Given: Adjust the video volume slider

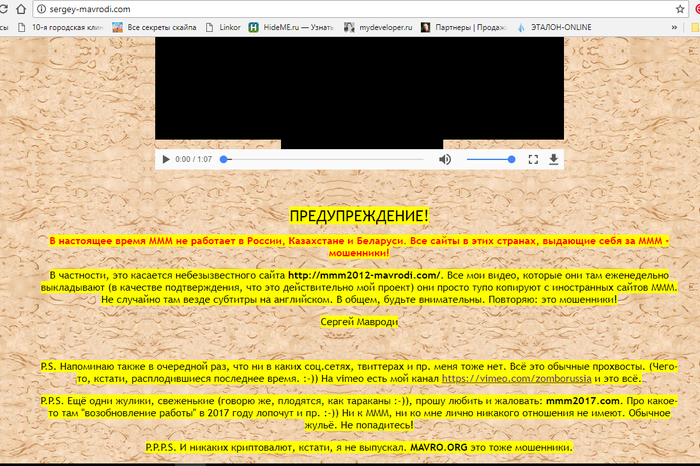Looking at the screenshot, I should (490, 159).
